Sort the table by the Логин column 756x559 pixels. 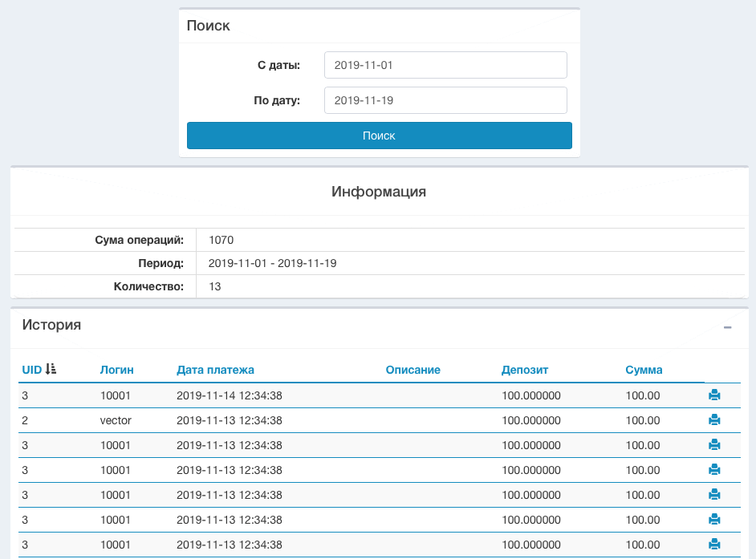click(116, 370)
